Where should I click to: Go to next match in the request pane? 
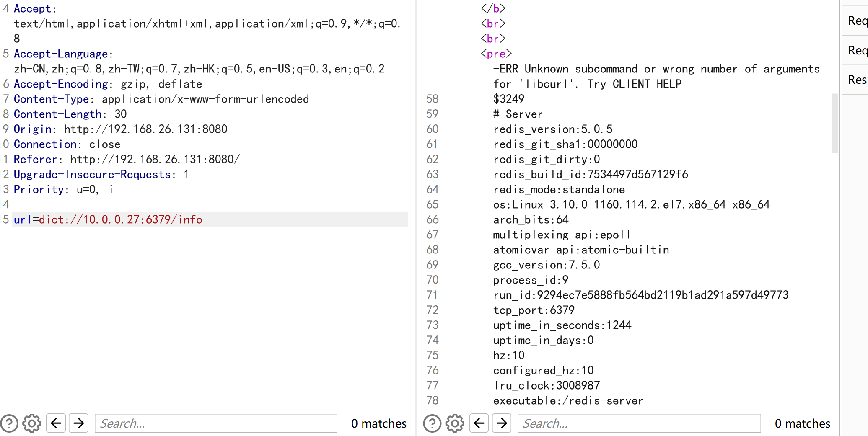(78, 423)
